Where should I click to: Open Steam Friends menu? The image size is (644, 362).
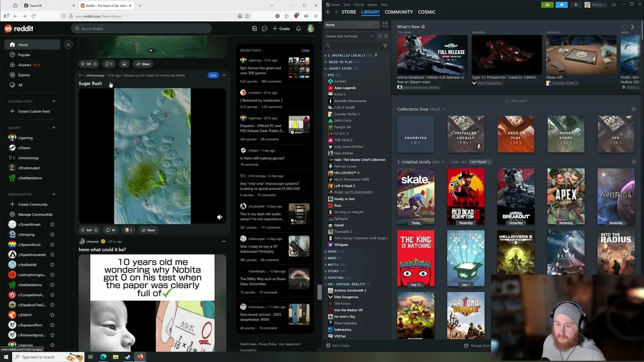pos(359,5)
